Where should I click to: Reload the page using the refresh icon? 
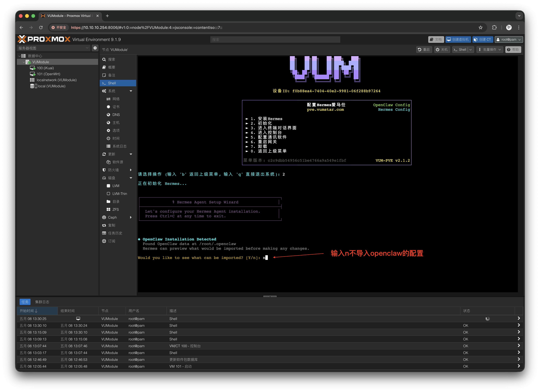(41, 28)
